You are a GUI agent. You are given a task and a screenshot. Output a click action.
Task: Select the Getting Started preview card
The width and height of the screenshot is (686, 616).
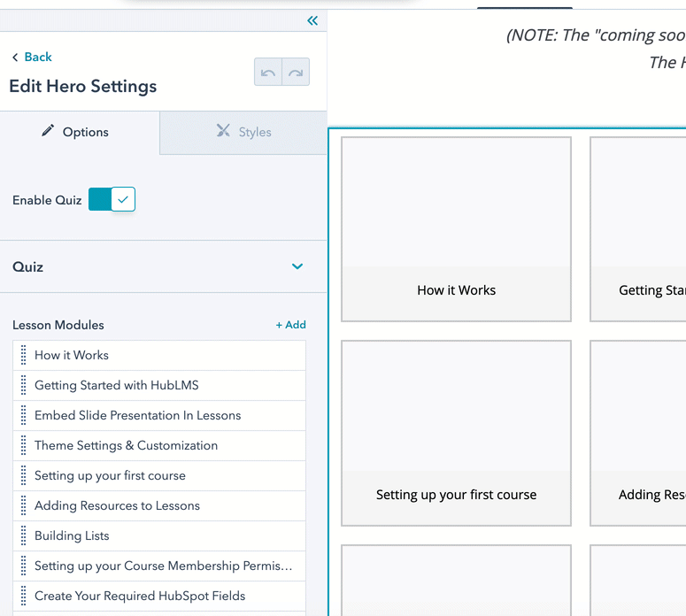pos(638,229)
